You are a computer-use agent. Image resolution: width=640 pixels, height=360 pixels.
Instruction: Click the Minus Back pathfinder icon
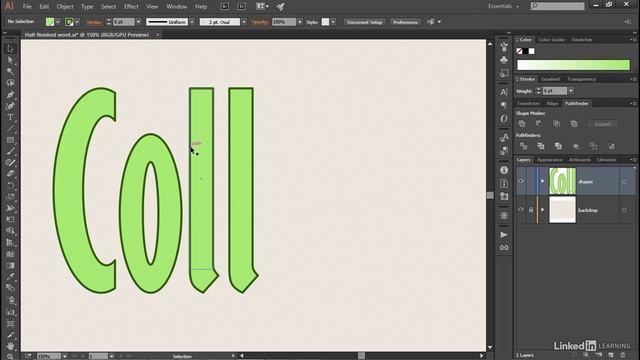(611, 146)
